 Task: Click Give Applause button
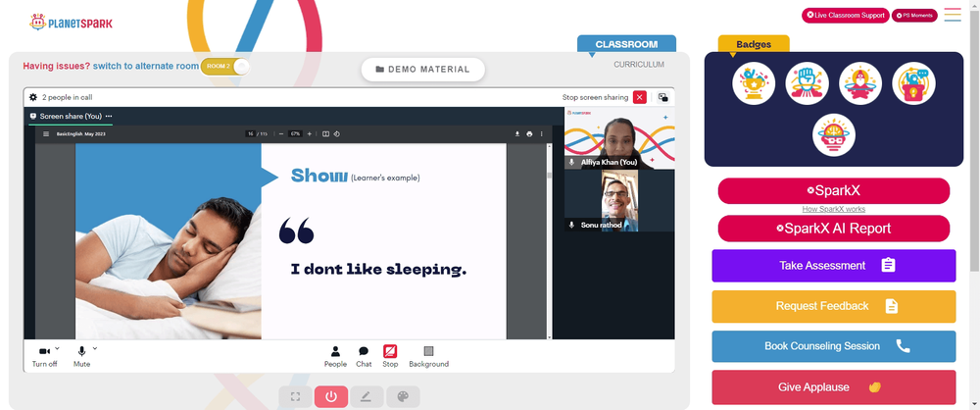834,386
